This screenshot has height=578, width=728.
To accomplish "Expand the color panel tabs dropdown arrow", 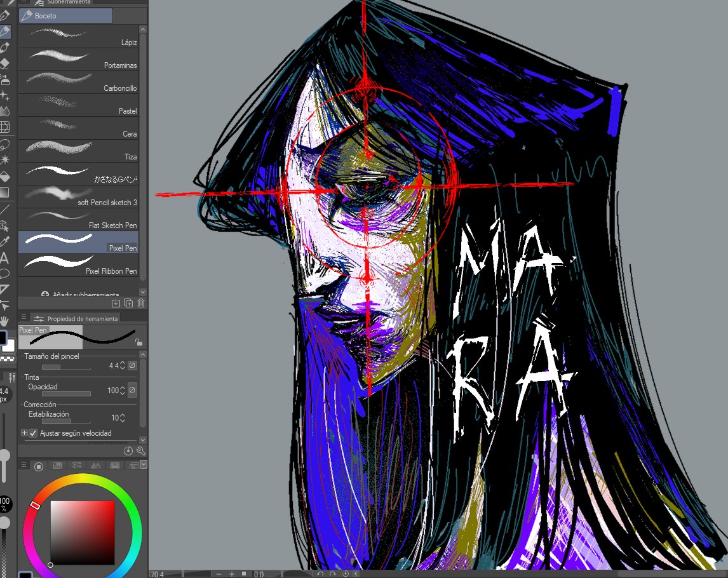I will [x=144, y=464].
